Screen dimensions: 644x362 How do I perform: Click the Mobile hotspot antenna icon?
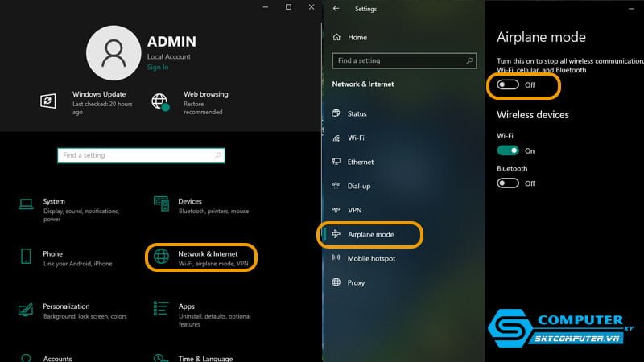(x=336, y=258)
